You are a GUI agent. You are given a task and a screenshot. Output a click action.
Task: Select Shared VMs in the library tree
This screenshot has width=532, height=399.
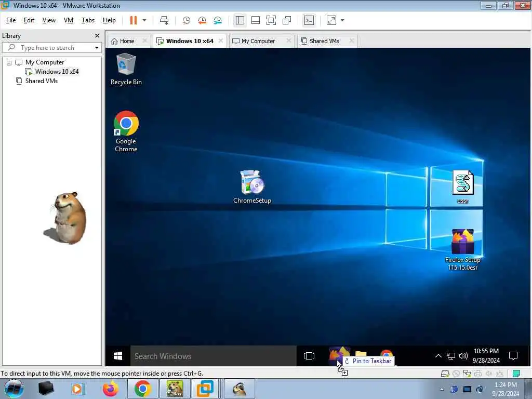pyautogui.click(x=42, y=81)
